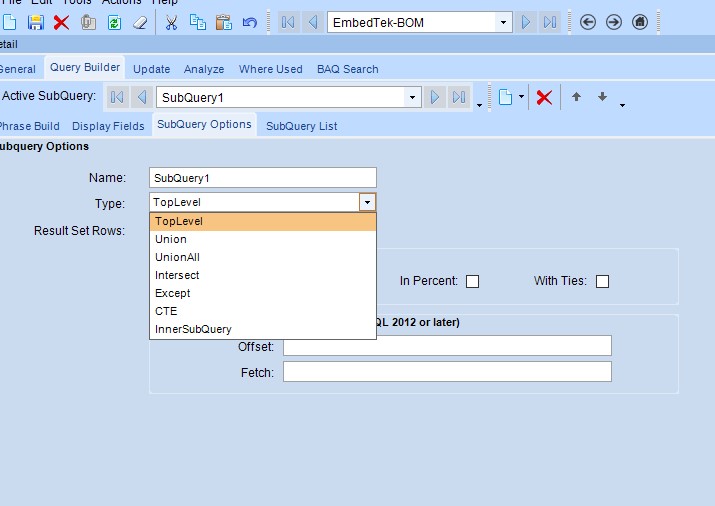Switch to the Query Builder tab
The image size is (715, 506).
pyautogui.click(x=85, y=67)
